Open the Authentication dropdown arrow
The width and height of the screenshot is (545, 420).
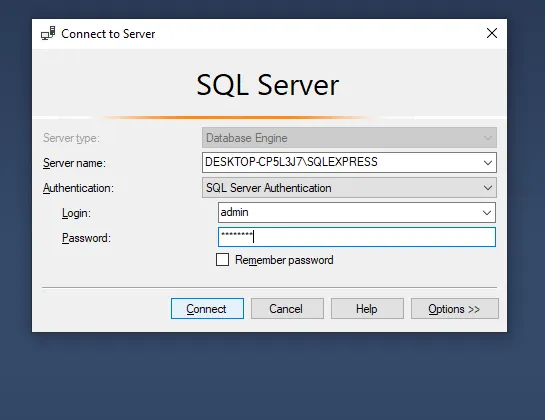pyautogui.click(x=488, y=188)
